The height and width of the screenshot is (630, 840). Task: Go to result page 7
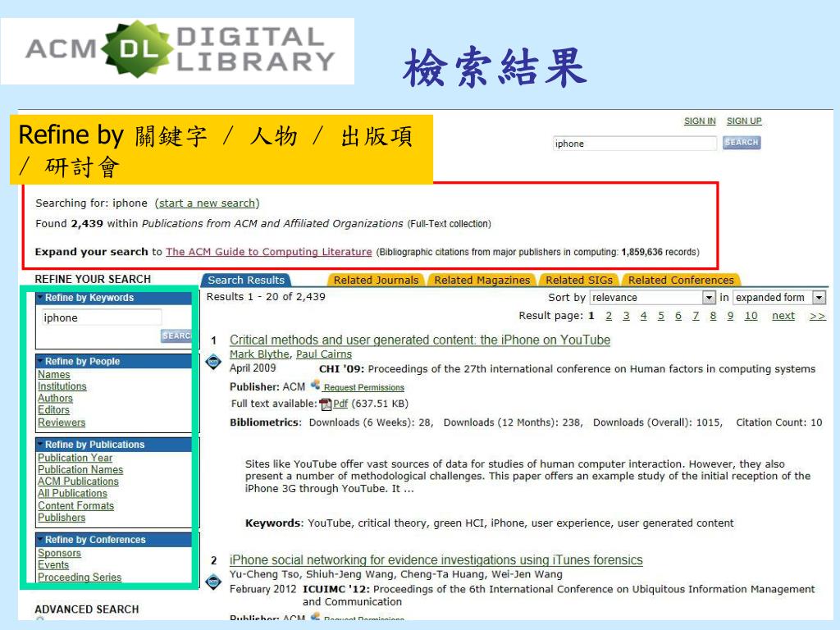point(696,316)
